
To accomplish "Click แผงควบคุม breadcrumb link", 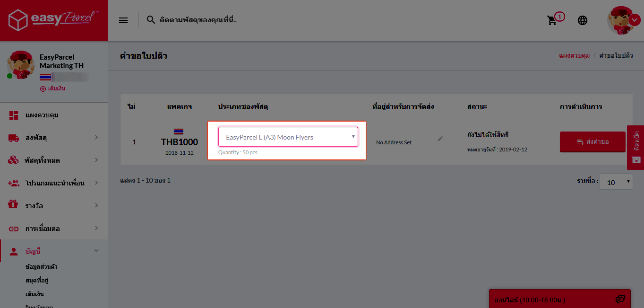I will point(574,55).
